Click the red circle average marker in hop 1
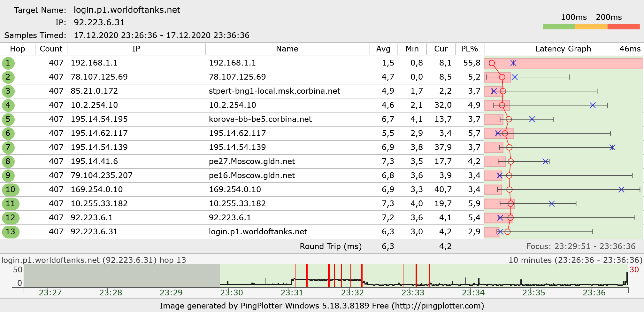The height and width of the screenshot is (312, 644). [x=492, y=63]
